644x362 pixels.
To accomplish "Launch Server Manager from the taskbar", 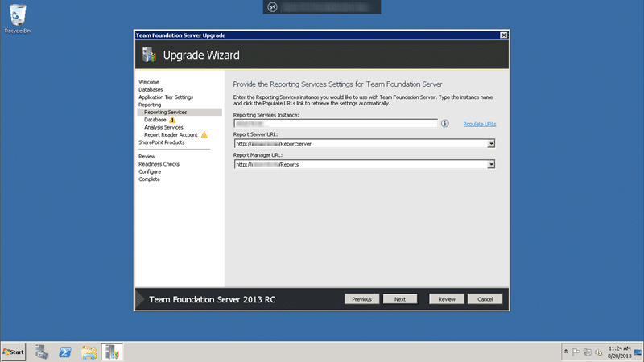I will pos(42,352).
